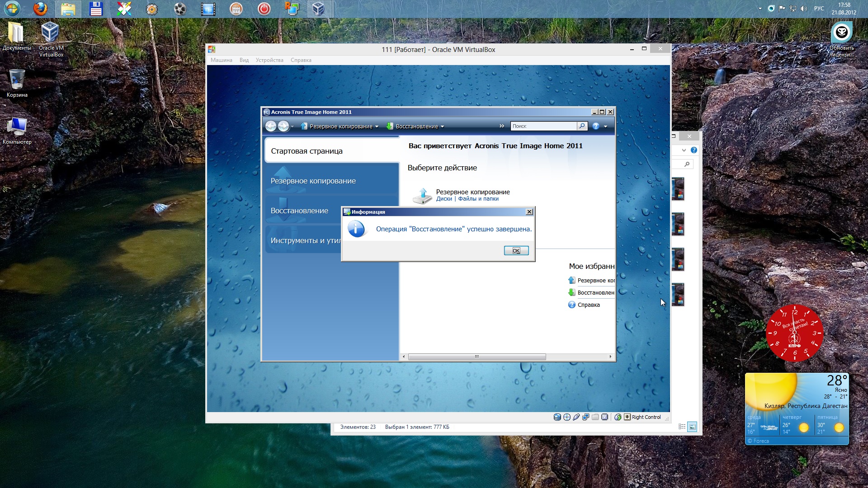Viewport: 868px width, 488px height.
Task: Click the VirtualBox hard disk status icon
Action: pos(557,417)
